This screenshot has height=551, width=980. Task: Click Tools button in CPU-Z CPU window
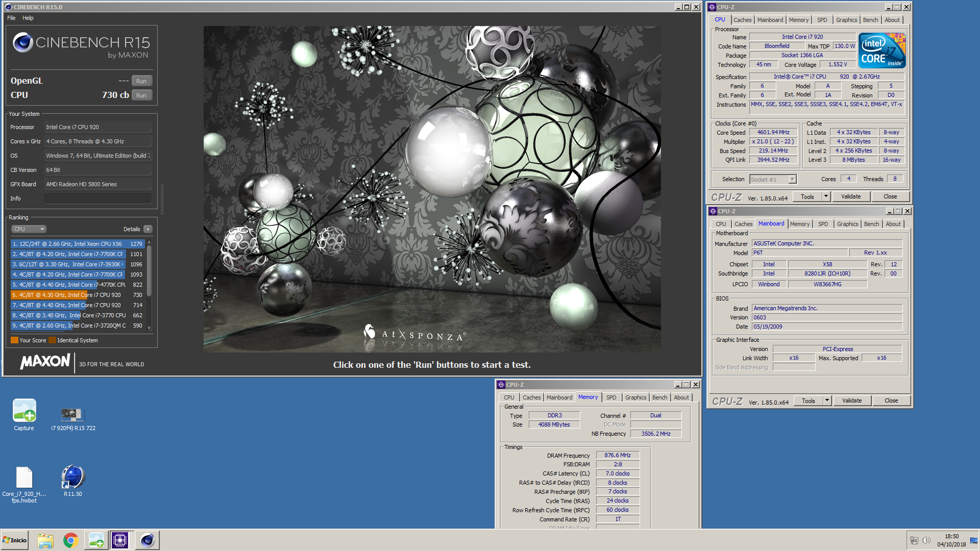point(807,197)
